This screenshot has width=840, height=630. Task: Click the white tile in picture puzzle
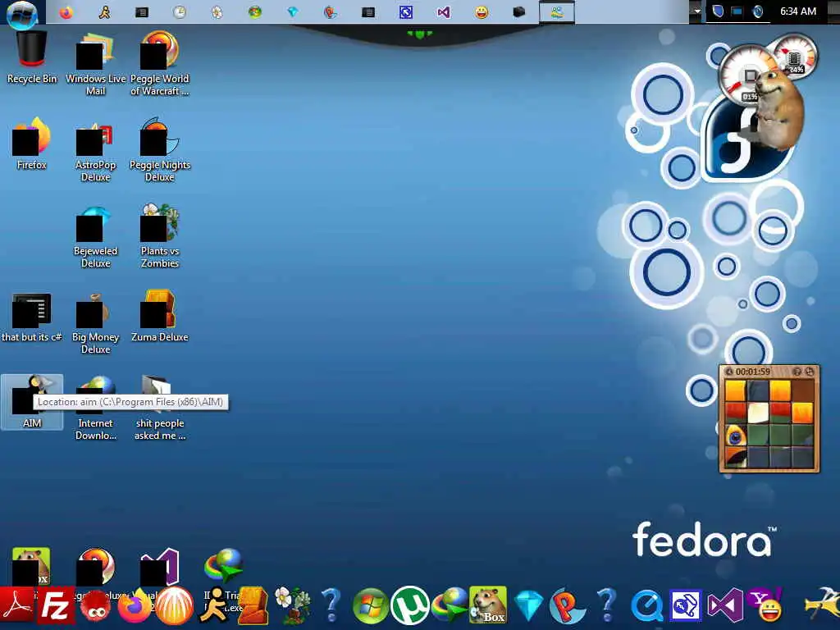[757, 413]
